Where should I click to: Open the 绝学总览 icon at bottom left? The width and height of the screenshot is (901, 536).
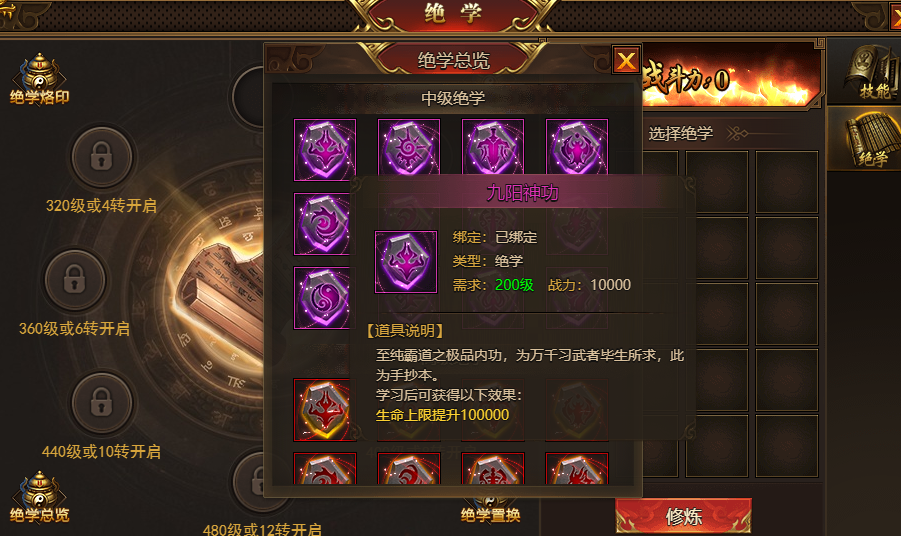click(39, 497)
